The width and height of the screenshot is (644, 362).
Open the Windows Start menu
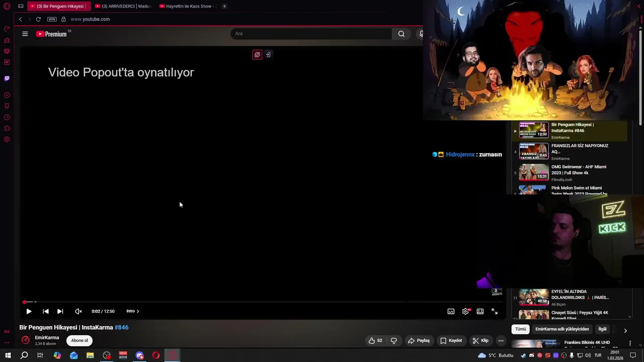tap(8, 355)
